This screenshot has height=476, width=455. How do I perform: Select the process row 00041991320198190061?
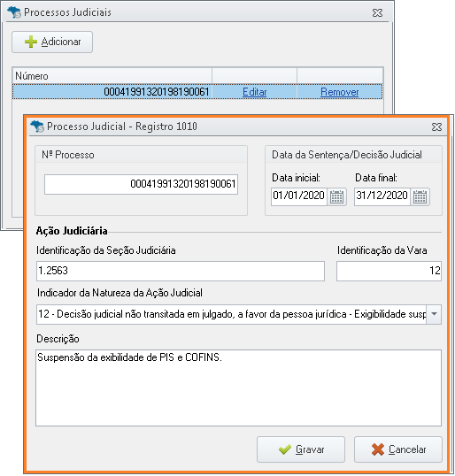pos(197,92)
